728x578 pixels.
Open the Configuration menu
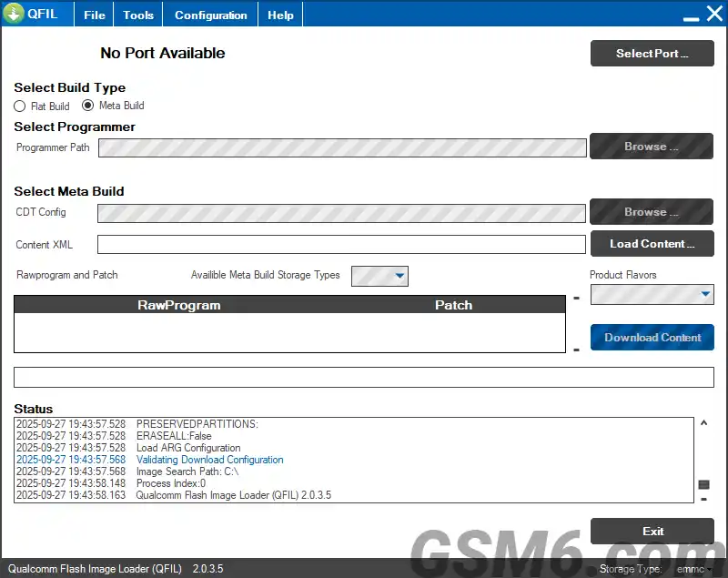(210, 14)
